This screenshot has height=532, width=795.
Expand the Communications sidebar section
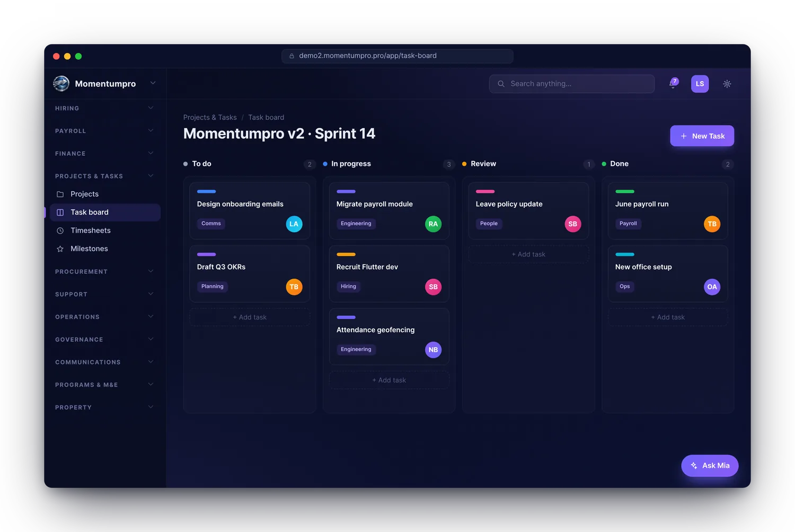(x=104, y=362)
